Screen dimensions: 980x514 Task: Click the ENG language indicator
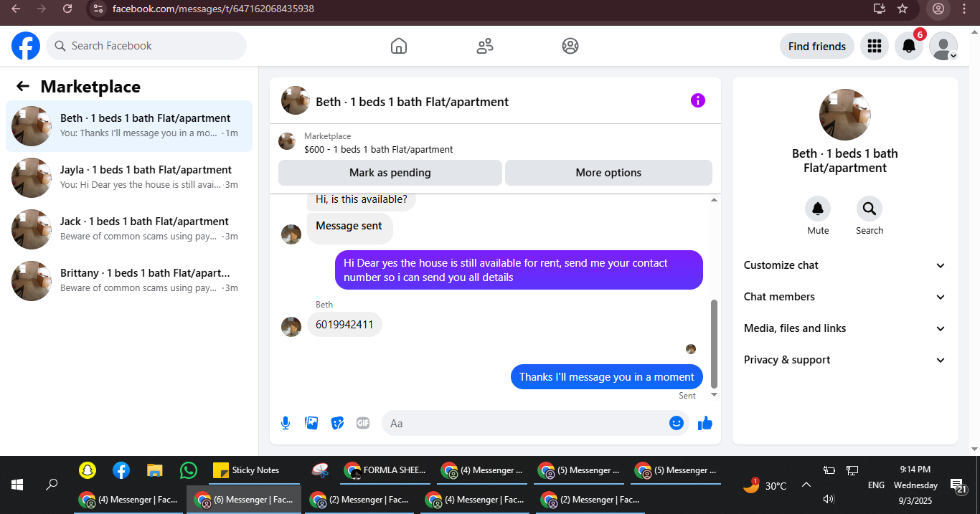[876, 485]
